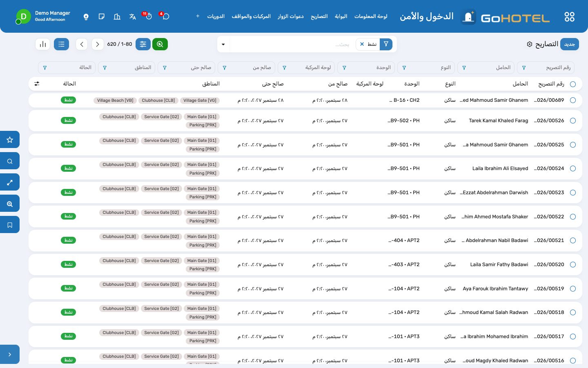Click the lightbulb tips icon
The height and width of the screenshot is (368, 588).
click(x=86, y=16)
